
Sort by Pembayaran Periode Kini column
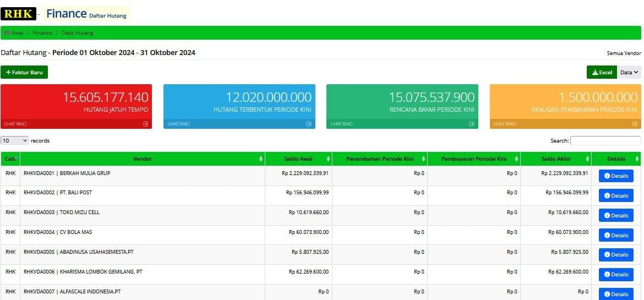point(473,159)
